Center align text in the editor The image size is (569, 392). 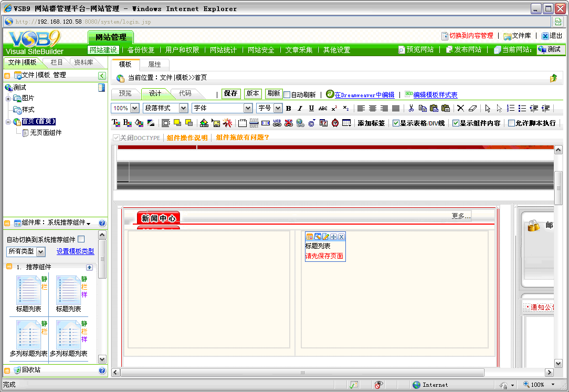tap(373, 109)
